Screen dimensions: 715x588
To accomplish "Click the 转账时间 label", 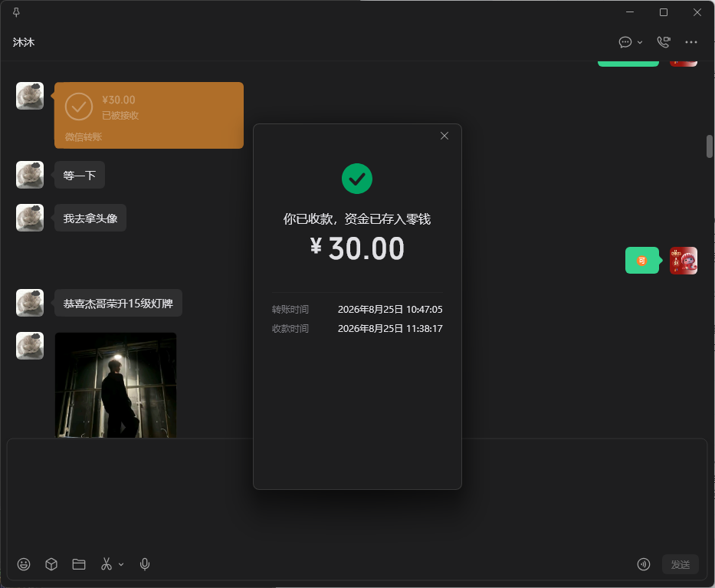I will tap(290, 309).
